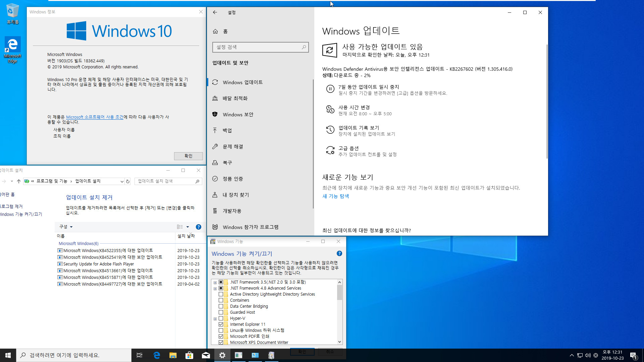This screenshot has height=362, width=644.
Task: Click the pause icon for 7일 동안 업데이트 일시 중지
Action: pyautogui.click(x=330, y=89)
